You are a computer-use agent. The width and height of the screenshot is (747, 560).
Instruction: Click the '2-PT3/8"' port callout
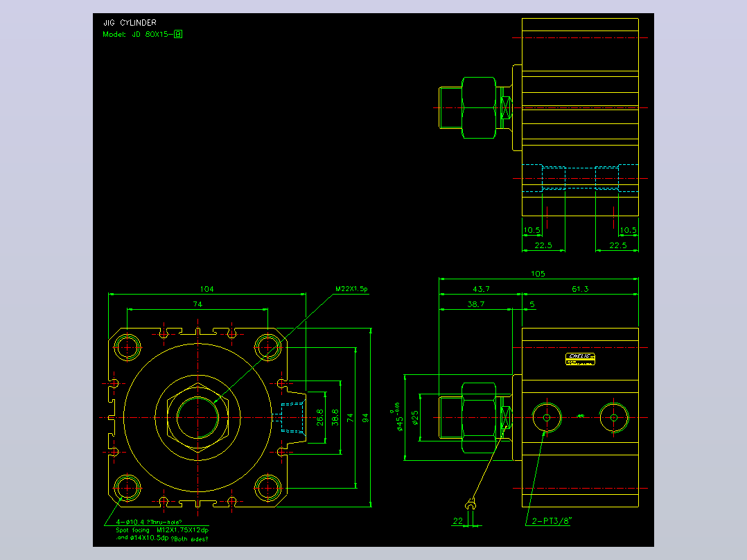[551, 521]
